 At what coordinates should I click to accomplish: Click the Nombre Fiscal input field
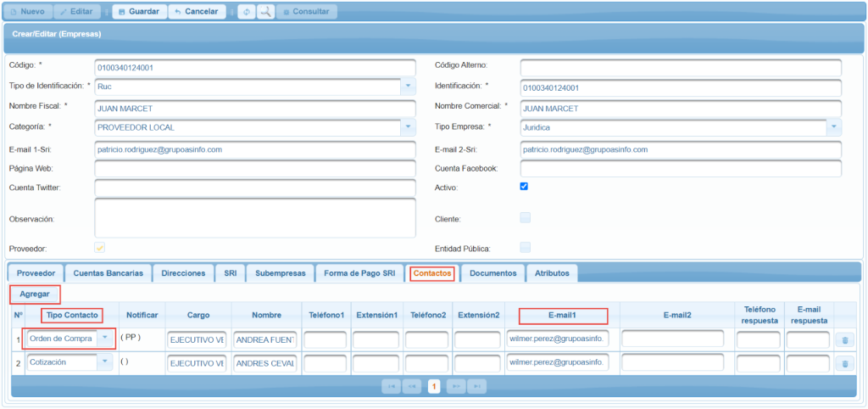click(254, 108)
